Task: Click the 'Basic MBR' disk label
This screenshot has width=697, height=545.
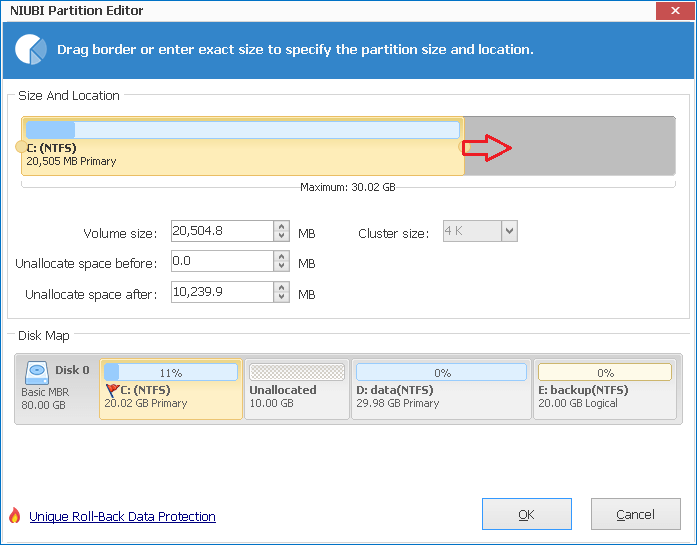Action: 45,393
